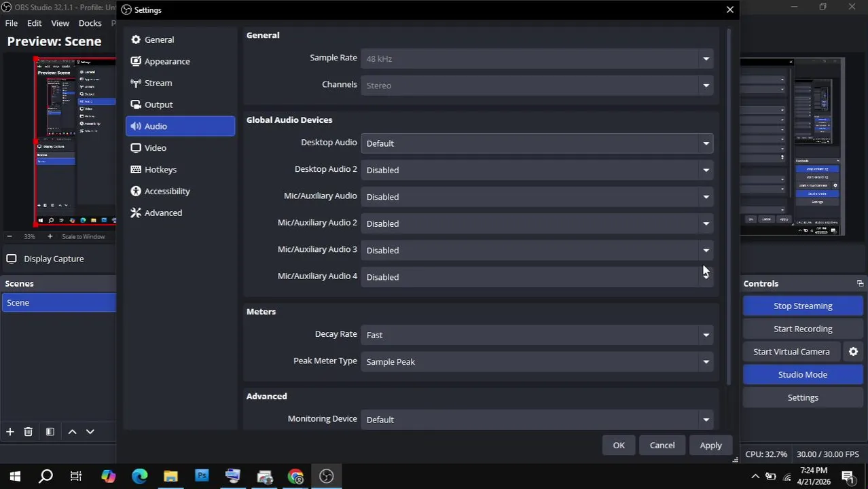Expand the Desktop Audio 2 dropdown
Image resolution: width=868 pixels, height=489 pixels.
coord(537,170)
